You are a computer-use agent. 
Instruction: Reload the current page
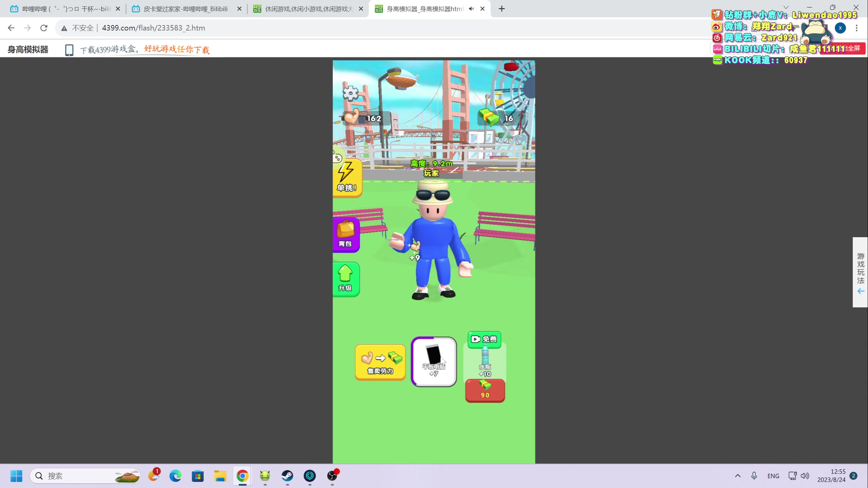(44, 28)
